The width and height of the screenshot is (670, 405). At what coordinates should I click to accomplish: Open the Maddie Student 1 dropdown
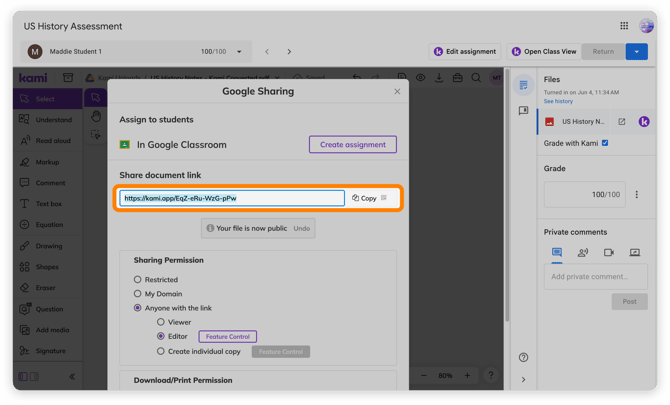239,52
